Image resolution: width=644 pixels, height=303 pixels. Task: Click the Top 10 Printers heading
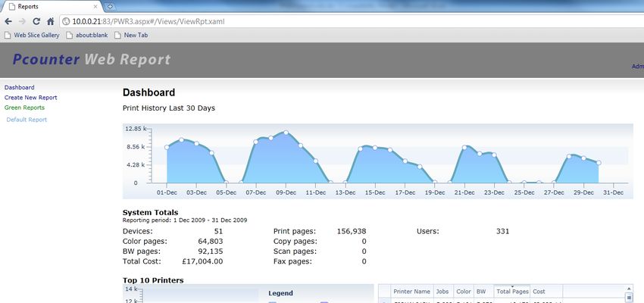point(153,280)
